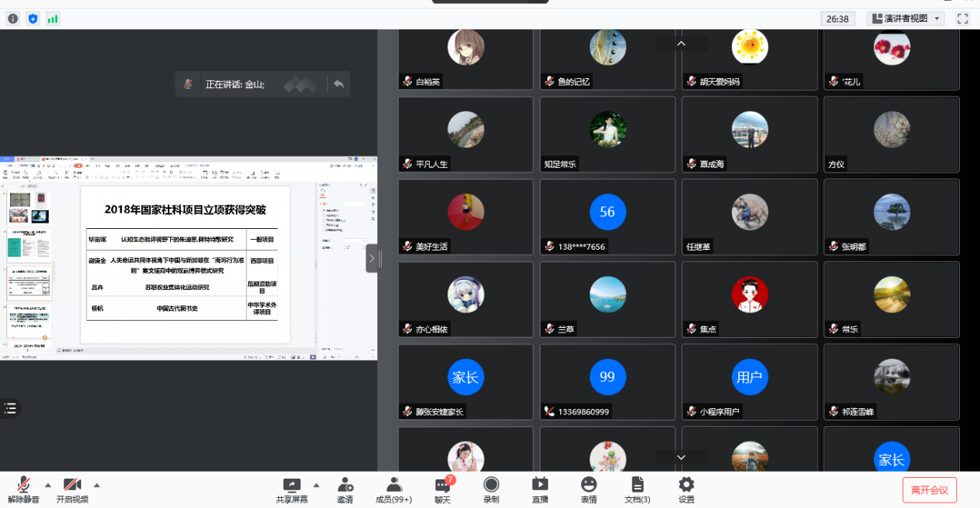Open the 演讲者视图 view dropdown
This screenshot has width=980, height=508.
click(x=906, y=19)
